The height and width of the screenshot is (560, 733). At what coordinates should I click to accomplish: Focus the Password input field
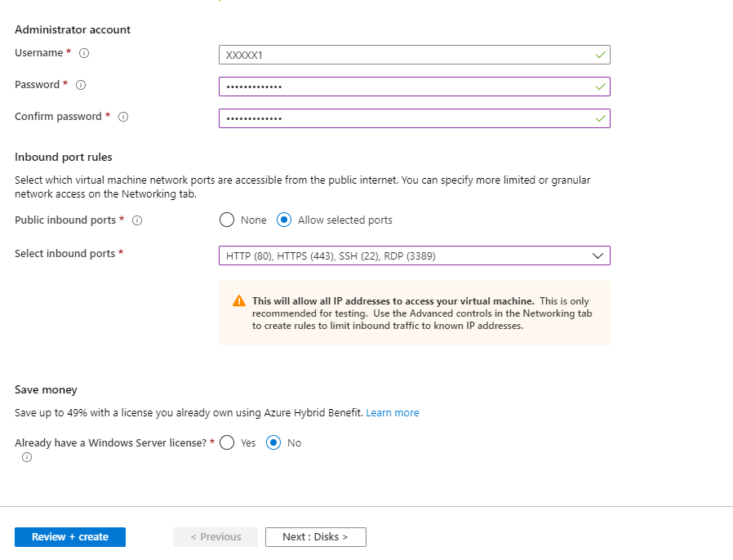tap(404, 87)
